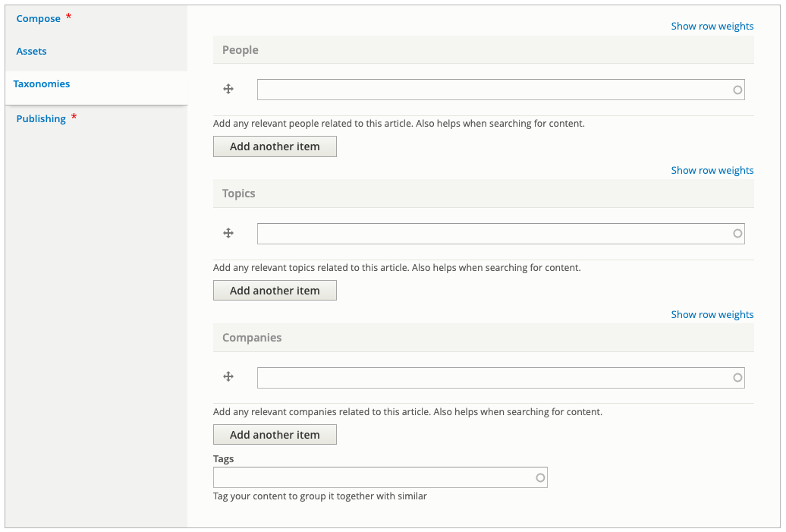Click autocomplete circle in Companies field
Screen dimensions: 786x532
737,378
